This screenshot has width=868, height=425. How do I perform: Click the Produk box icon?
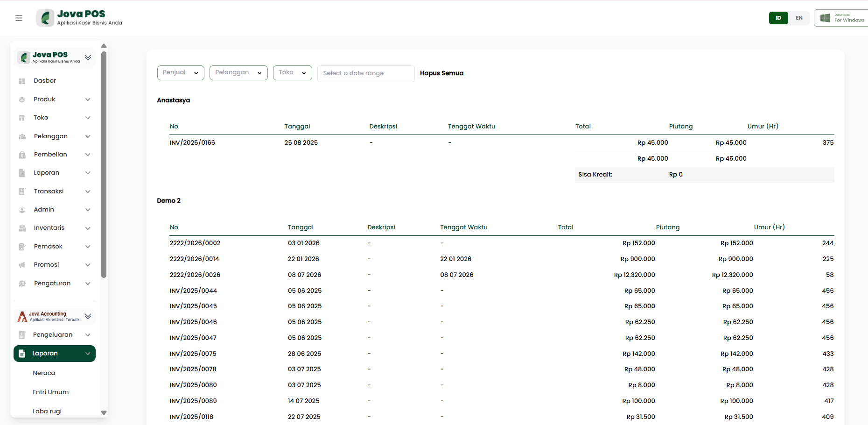click(22, 99)
